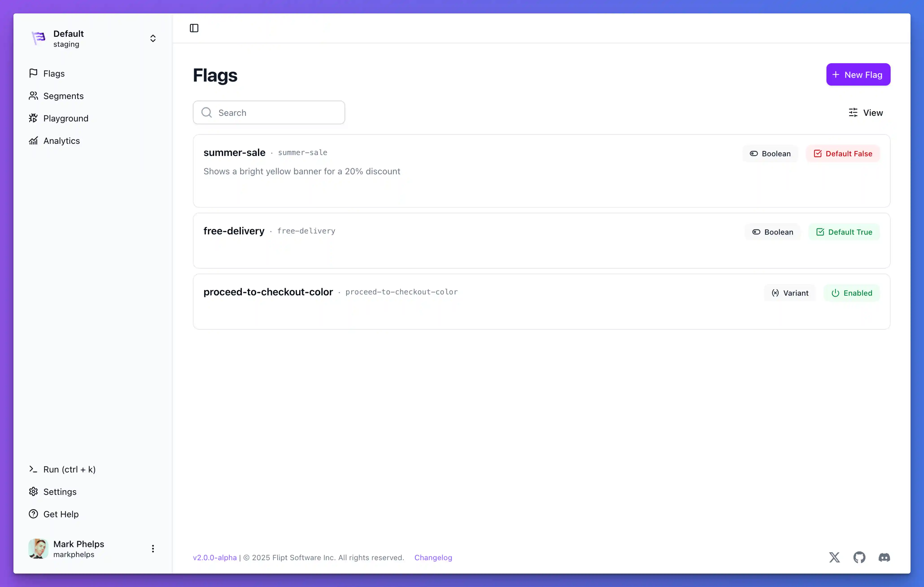
Task: Collapse the sidebar with the panel toggle icon
Action: click(194, 28)
